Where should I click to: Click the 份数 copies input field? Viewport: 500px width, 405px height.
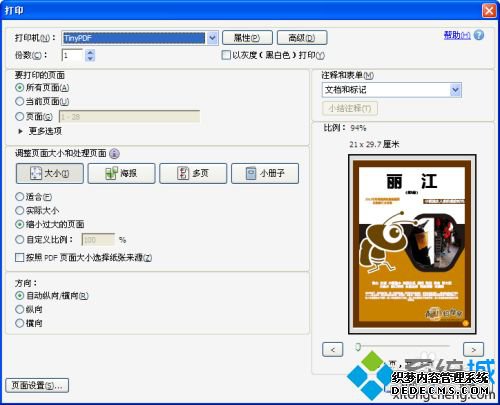tap(72, 55)
